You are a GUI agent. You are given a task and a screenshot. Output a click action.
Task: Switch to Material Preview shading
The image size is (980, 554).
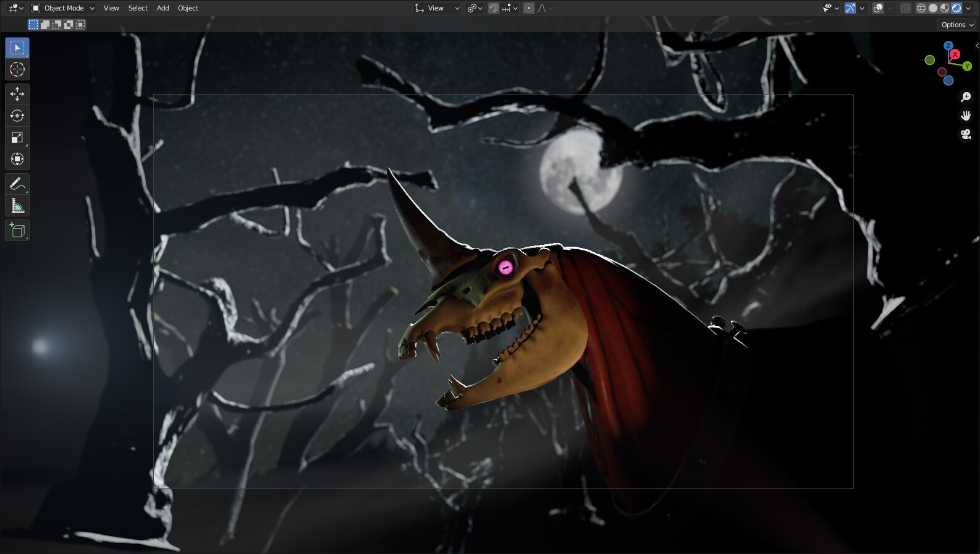pos(945,8)
